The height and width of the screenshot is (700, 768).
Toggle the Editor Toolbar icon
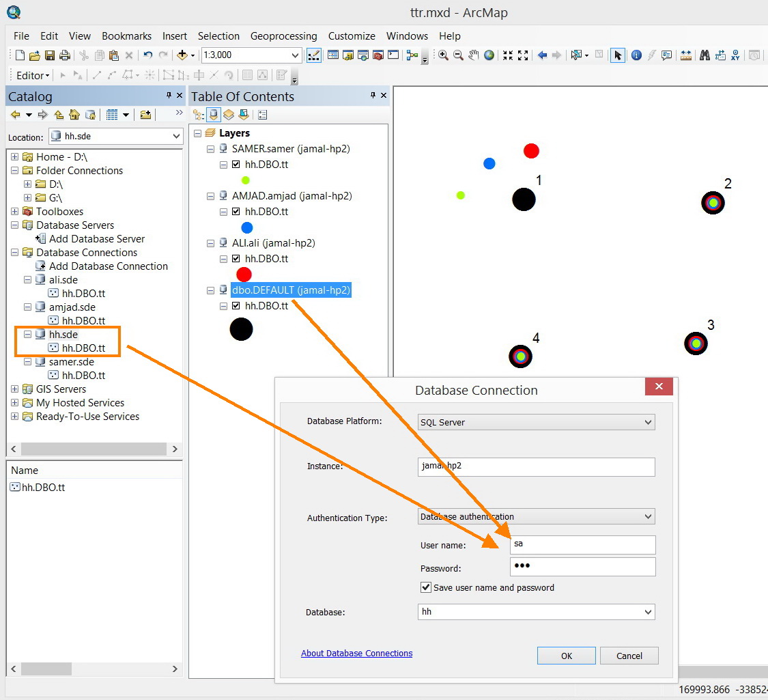coord(313,55)
